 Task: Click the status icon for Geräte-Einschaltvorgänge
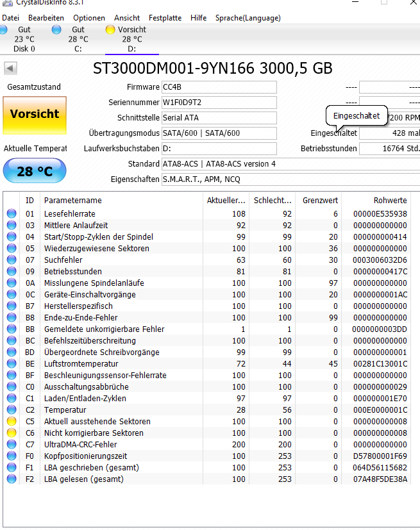coord(12,294)
